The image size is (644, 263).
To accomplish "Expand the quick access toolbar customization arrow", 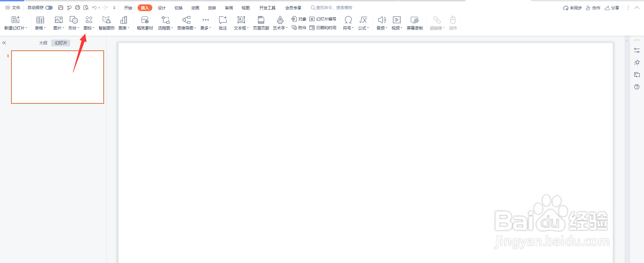I will (x=114, y=8).
